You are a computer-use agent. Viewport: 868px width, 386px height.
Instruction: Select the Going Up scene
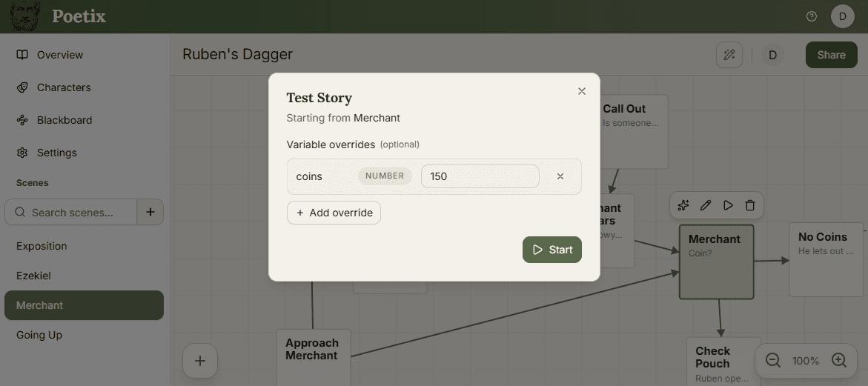(x=85, y=335)
